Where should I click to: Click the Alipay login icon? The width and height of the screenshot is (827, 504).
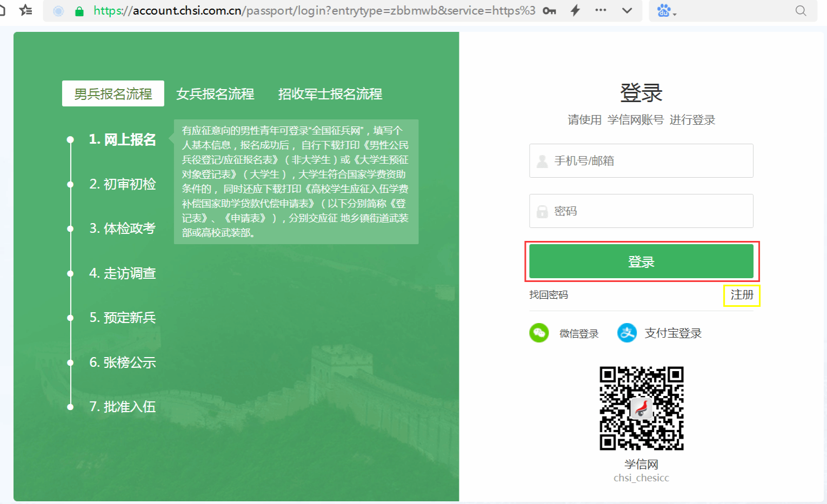pos(627,333)
